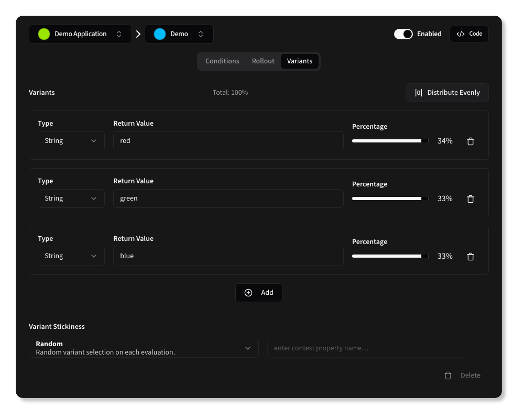Click the green Demo Application circle icon

[x=44, y=34]
